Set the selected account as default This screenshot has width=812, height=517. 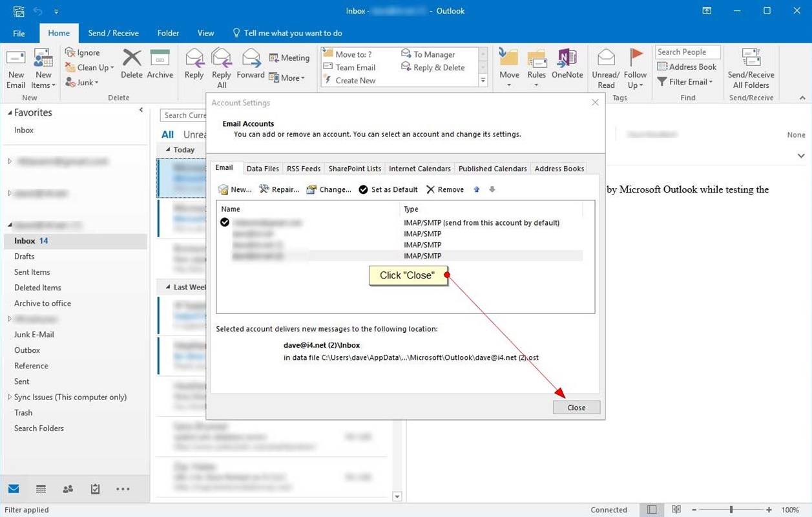coord(388,189)
